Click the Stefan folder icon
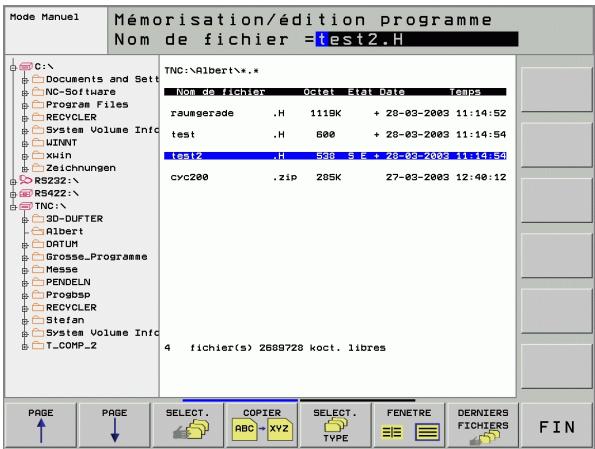The height and width of the screenshot is (449, 595). pos(38,320)
